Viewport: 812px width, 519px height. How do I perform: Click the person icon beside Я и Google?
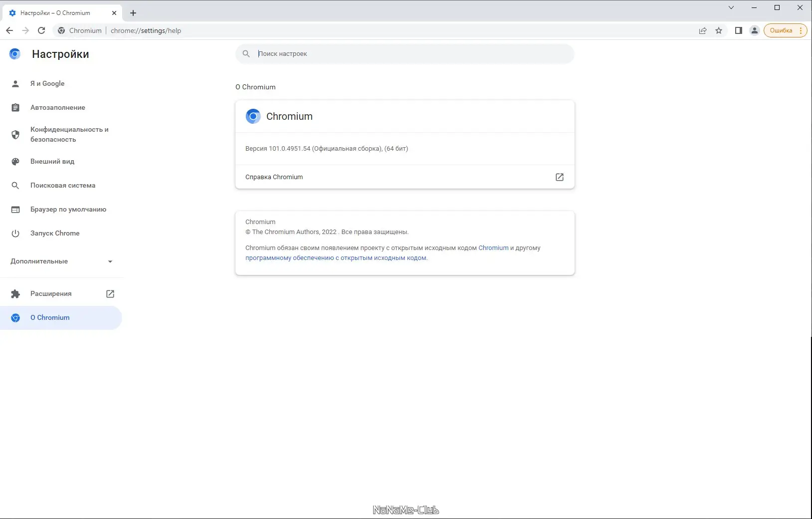[x=15, y=84]
